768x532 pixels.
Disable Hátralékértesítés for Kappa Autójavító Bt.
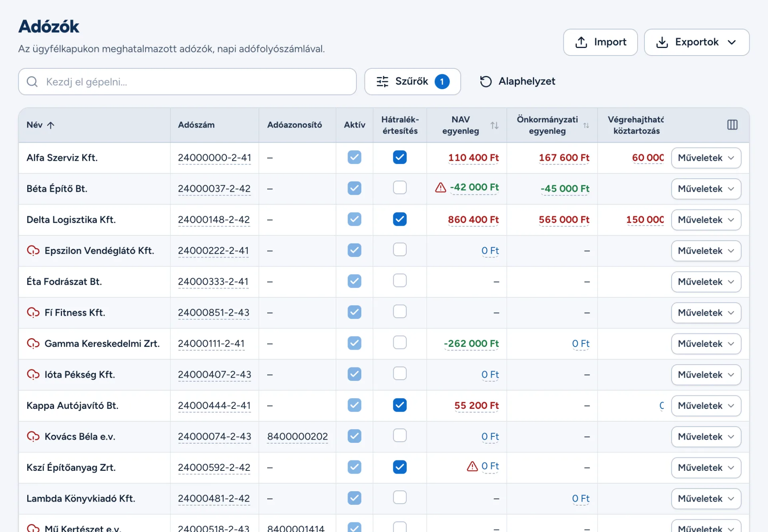point(400,405)
